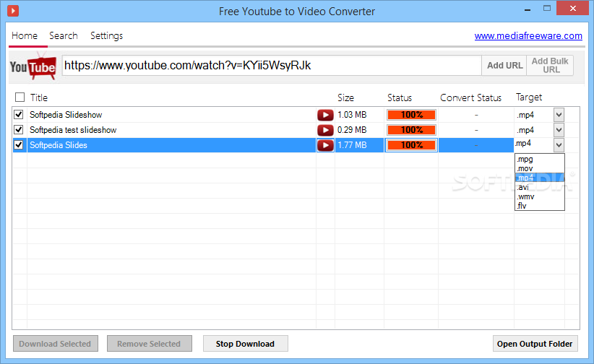The height and width of the screenshot is (364, 594).
Task: Click the Title column header
Action: point(39,97)
